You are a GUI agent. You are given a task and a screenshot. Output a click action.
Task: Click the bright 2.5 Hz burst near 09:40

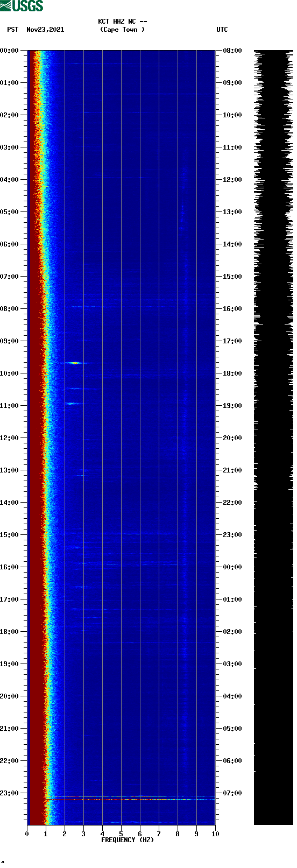click(x=74, y=363)
